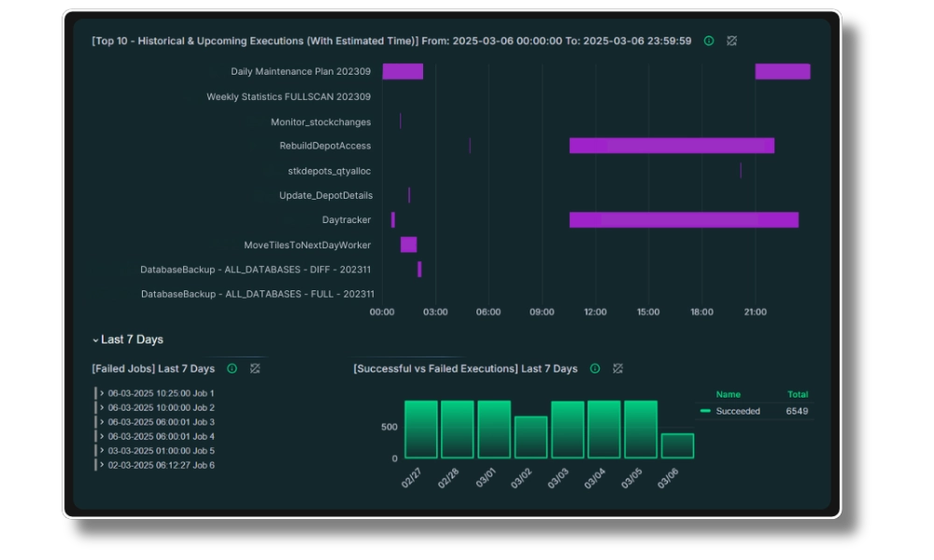934x560 pixels.
Task: Open the 03-03-2025 Job 5 entry
Action: tap(102, 451)
